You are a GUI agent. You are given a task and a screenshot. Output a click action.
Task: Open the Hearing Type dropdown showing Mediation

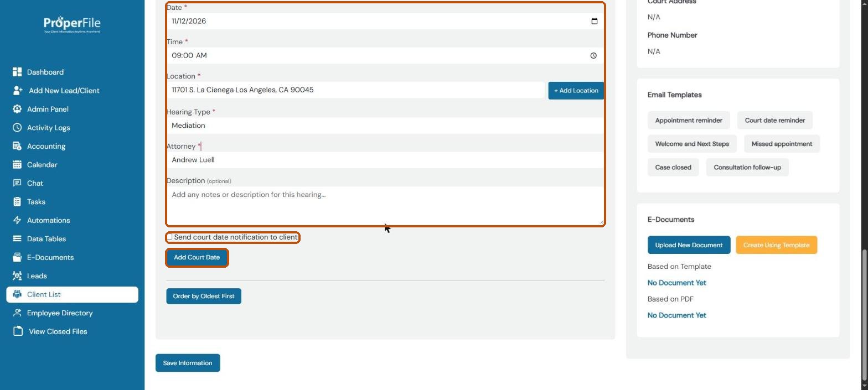385,126
